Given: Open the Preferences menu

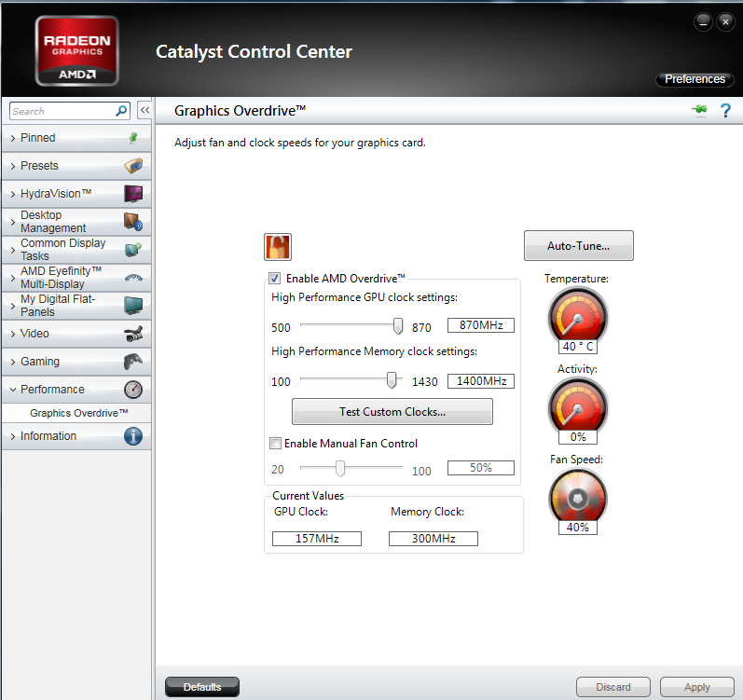Looking at the screenshot, I should click(x=695, y=79).
